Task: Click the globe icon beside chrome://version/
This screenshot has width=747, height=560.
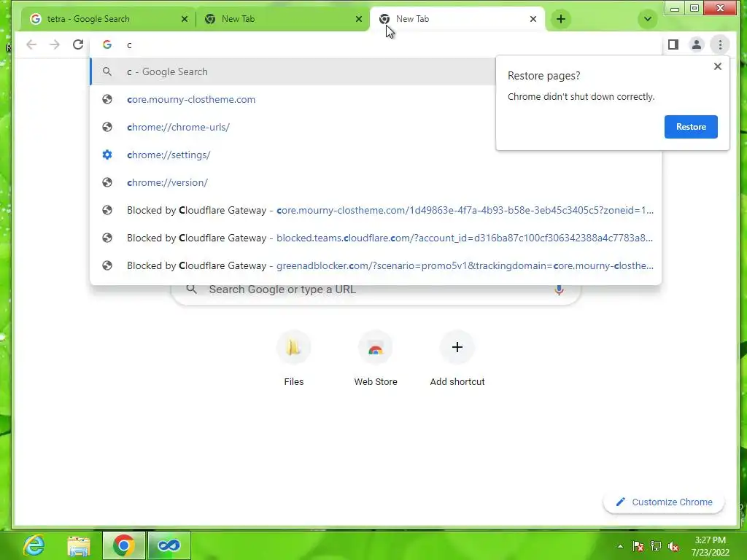Action: click(x=107, y=182)
